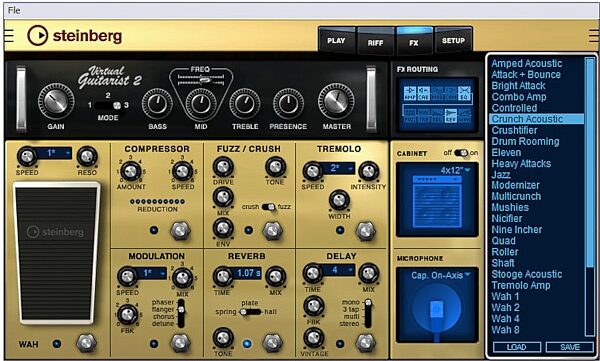Open the Modulation speed value dropdown
Viewport: 600px width, 361px height.
click(150, 273)
